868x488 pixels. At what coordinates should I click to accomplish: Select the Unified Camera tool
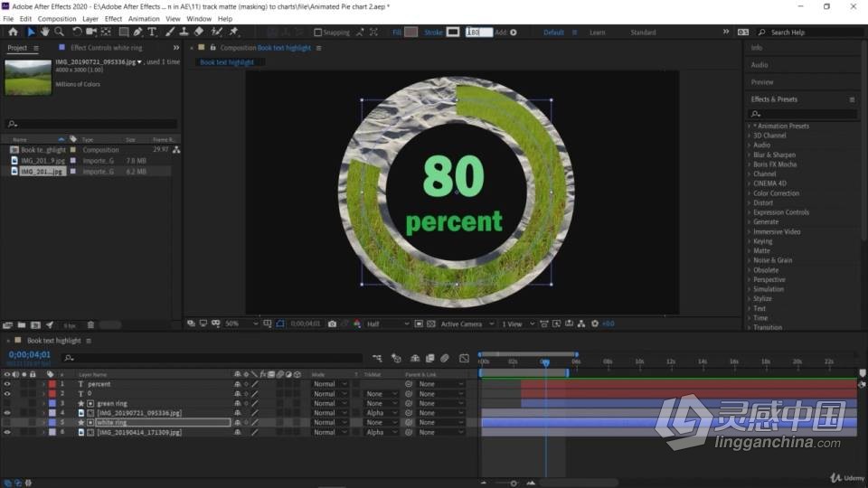click(91, 33)
